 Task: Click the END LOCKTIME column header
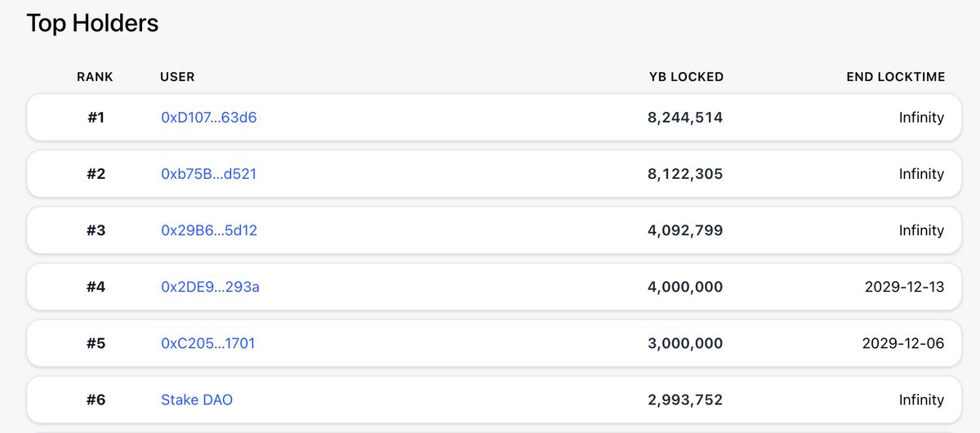click(x=896, y=77)
